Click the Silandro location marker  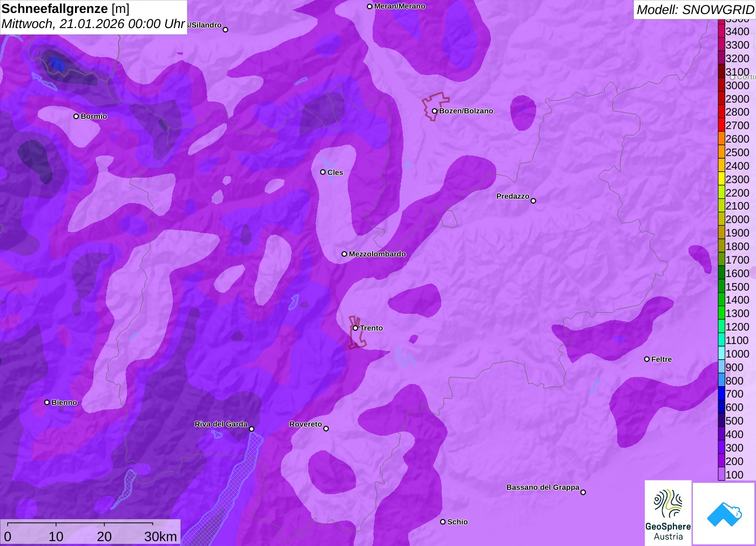(x=226, y=30)
